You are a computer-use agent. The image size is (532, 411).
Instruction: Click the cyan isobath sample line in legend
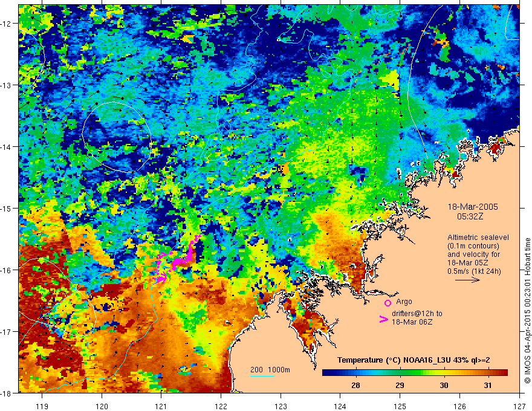262,376
